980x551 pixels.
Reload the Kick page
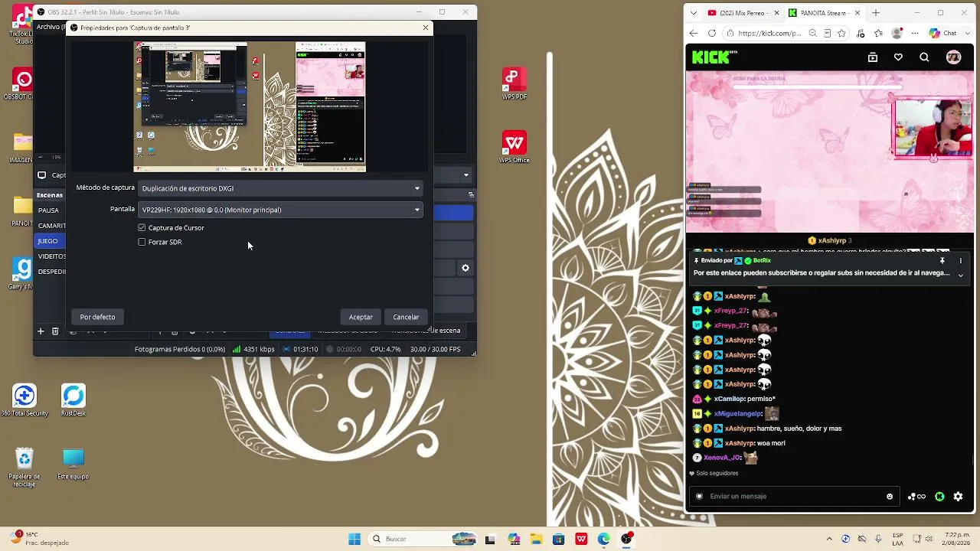click(x=712, y=34)
